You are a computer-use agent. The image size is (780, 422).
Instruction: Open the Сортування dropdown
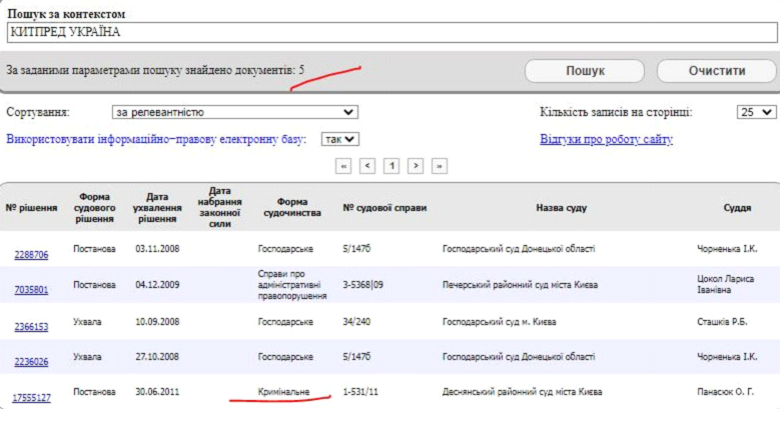pyautogui.click(x=234, y=112)
